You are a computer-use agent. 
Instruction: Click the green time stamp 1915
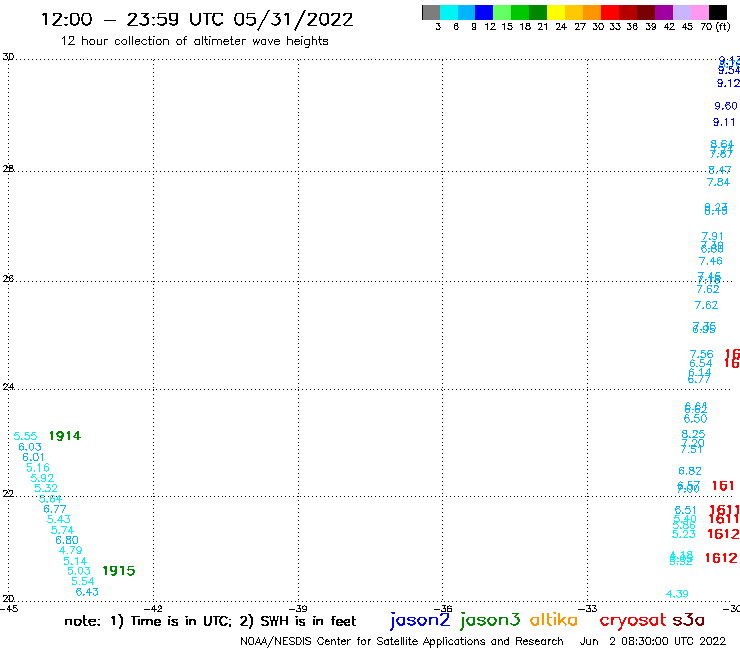pyautogui.click(x=118, y=571)
